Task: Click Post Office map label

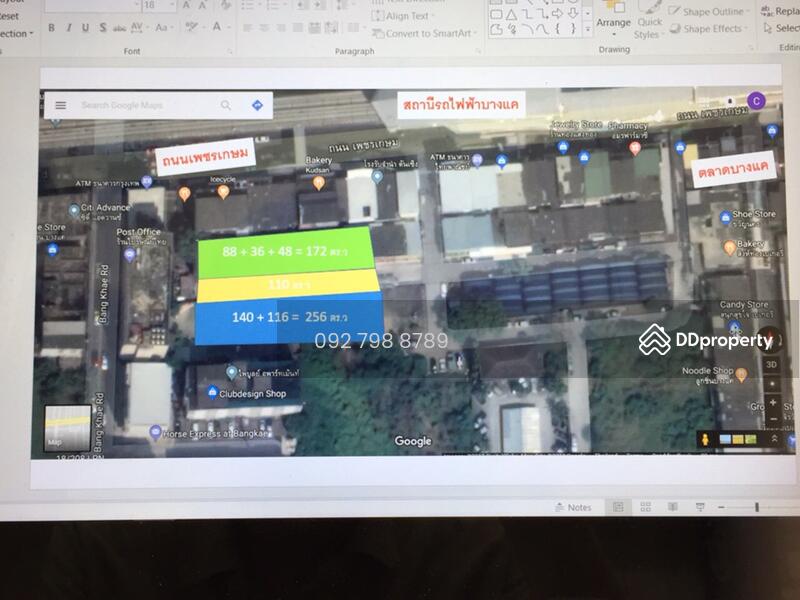Action: pyautogui.click(x=138, y=232)
